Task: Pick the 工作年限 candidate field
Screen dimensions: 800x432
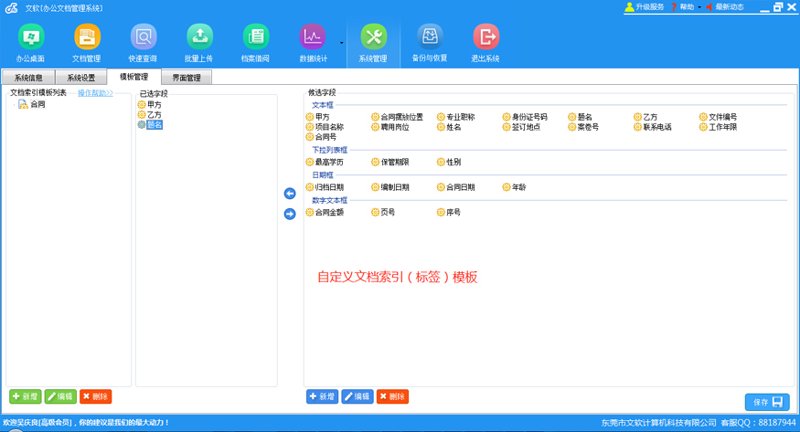Action: 718,127
